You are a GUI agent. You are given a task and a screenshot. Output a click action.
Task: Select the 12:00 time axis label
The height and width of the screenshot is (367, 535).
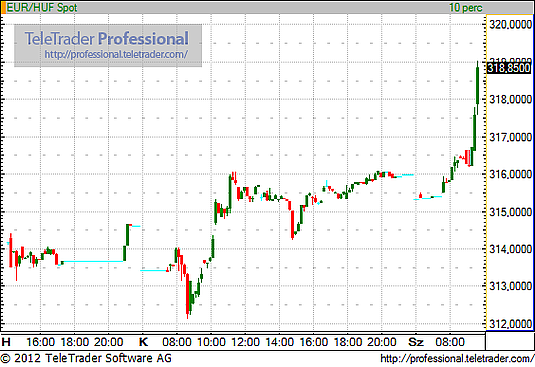(245, 342)
